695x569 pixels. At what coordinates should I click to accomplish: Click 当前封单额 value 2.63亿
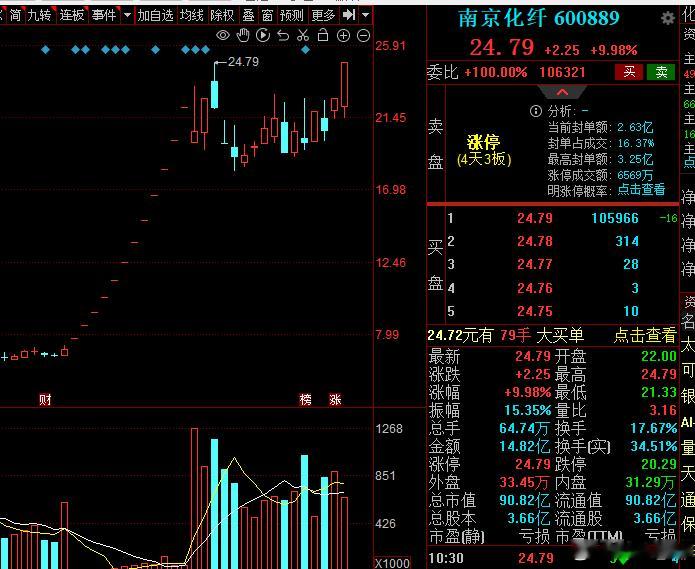[636, 128]
